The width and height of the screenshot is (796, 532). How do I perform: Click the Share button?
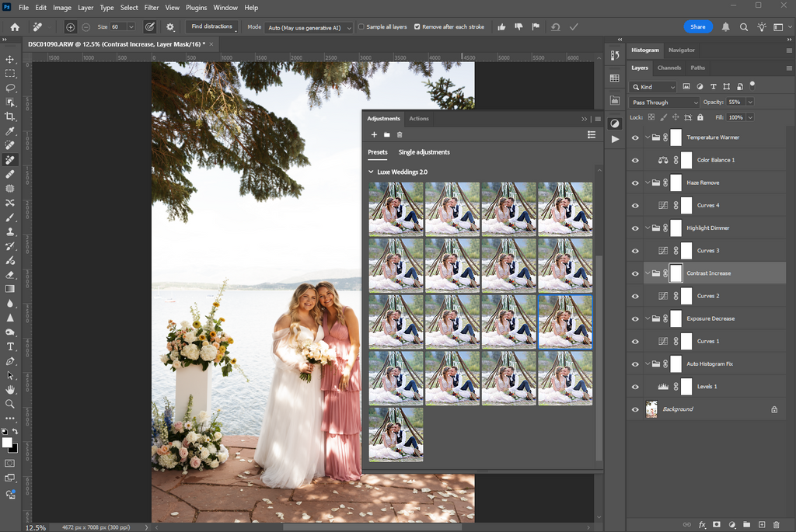pyautogui.click(x=697, y=26)
